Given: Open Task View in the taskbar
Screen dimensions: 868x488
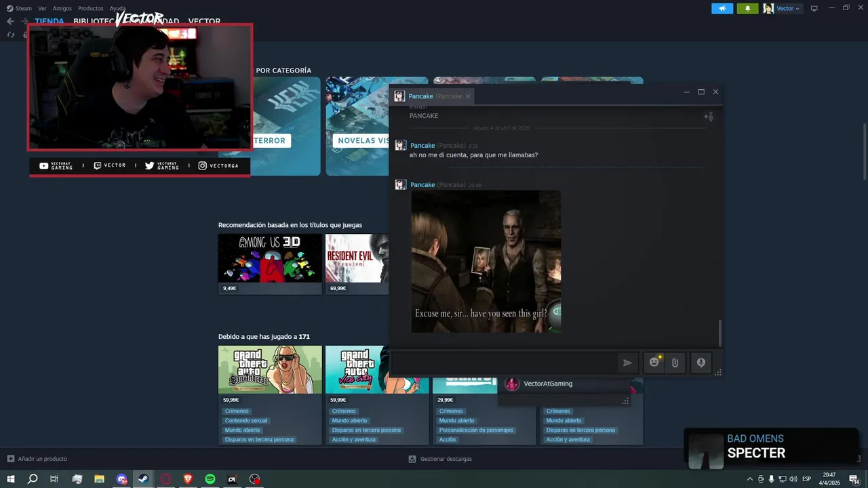Looking at the screenshot, I should 54,479.
